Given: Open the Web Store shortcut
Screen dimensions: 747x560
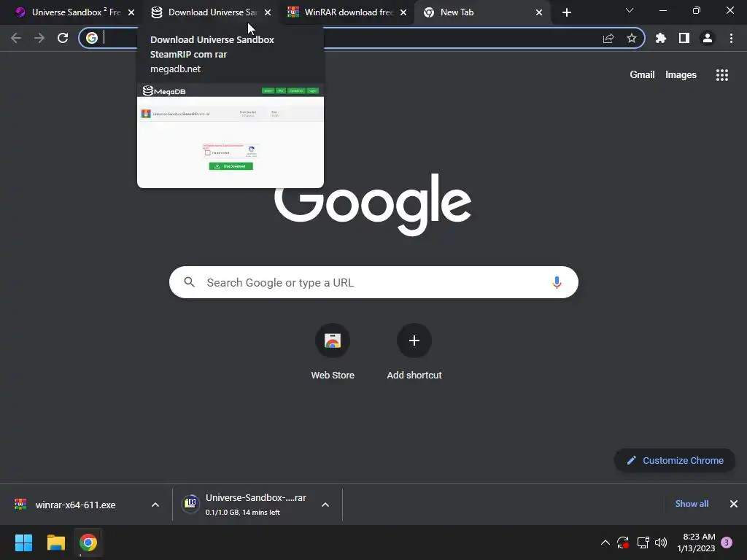Looking at the screenshot, I should pyautogui.click(x=333, y=352).
